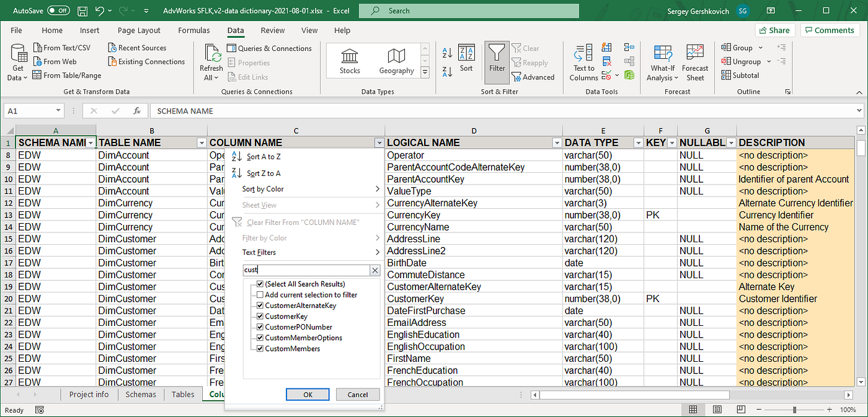Toggle the AutoSave switch
The height and width of the screenshot is (417, 868).
(x=58, y=11)
